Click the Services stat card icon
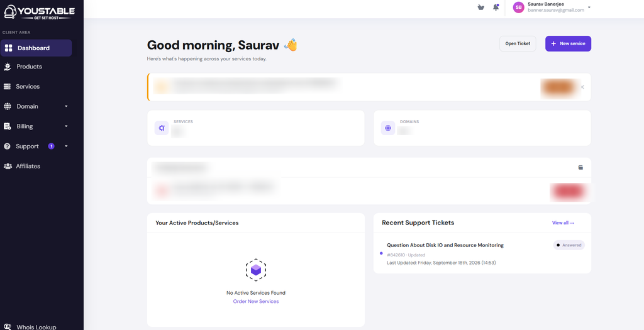The height and width of the screenshot is (330, 644). [162, 128]
